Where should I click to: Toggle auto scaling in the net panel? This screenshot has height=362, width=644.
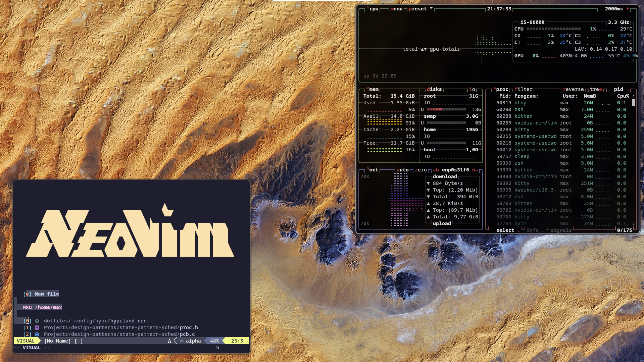[x=402, y=170]
